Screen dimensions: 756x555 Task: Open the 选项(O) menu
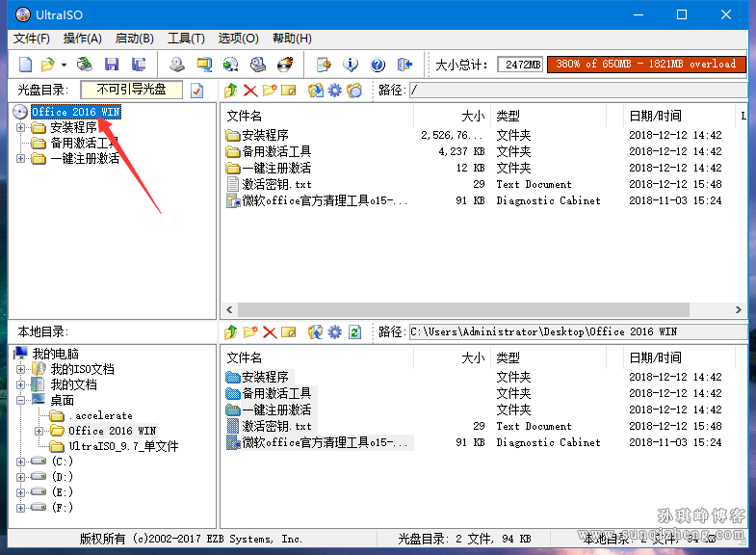click(x=238, y=39)
